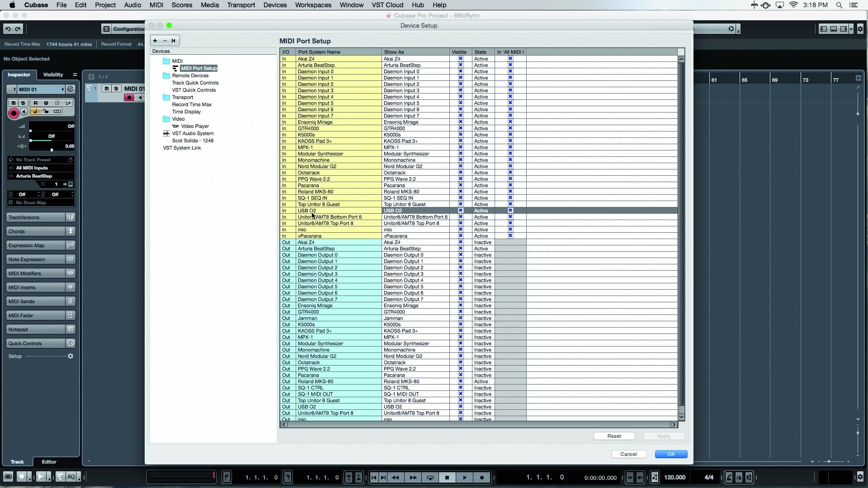Click the Redo arrow in Cubase toolbar
The width and height of the screenshot is (868, 488).
(18, 29)
